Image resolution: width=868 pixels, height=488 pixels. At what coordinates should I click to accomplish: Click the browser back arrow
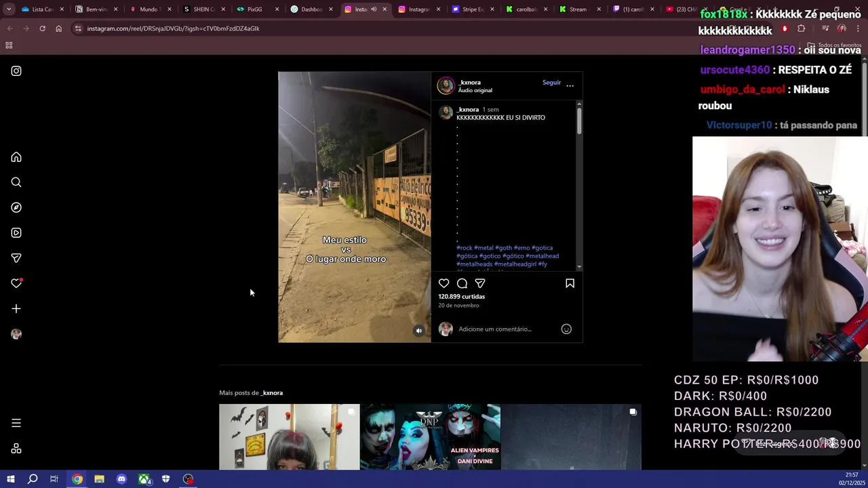click(9, 28)
